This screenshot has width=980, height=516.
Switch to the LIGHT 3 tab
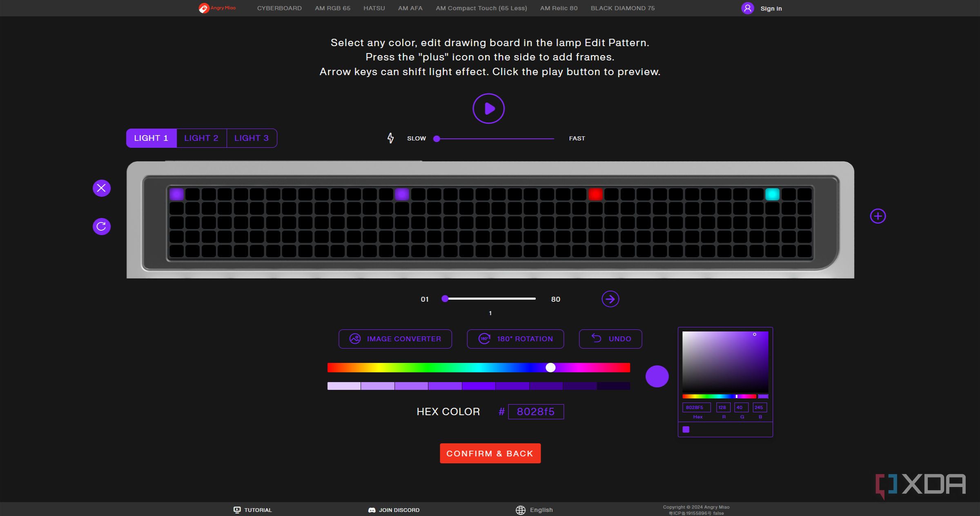click(x=252, y=138)
